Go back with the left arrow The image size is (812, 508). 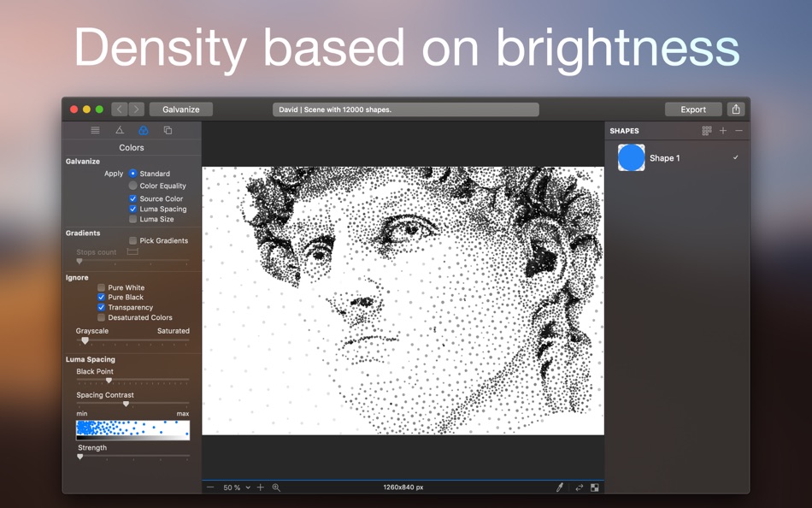[120, 109]
